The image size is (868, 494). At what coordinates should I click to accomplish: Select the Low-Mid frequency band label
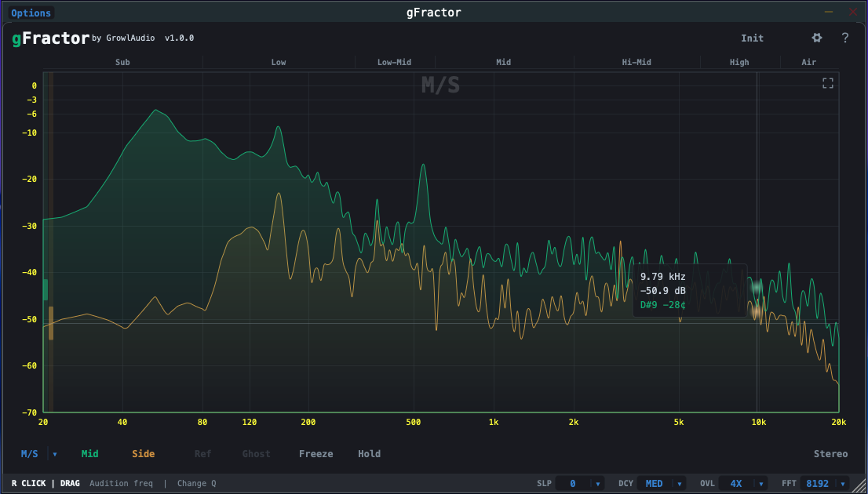tap(395, 62)
